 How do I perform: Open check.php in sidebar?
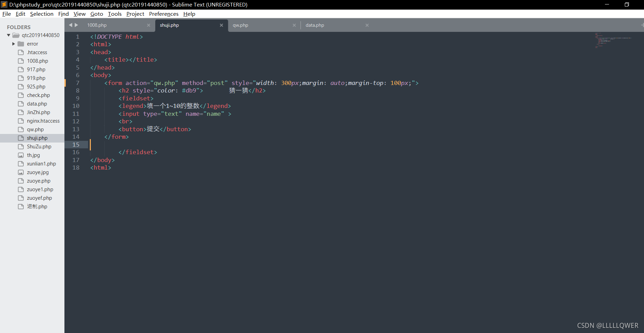pyautogui.click(x=38, y=95)
